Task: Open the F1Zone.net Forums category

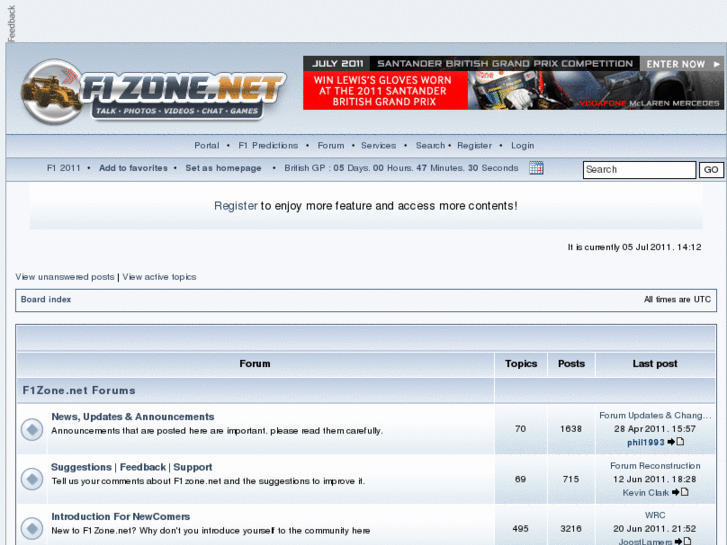Action: [79, 390]
